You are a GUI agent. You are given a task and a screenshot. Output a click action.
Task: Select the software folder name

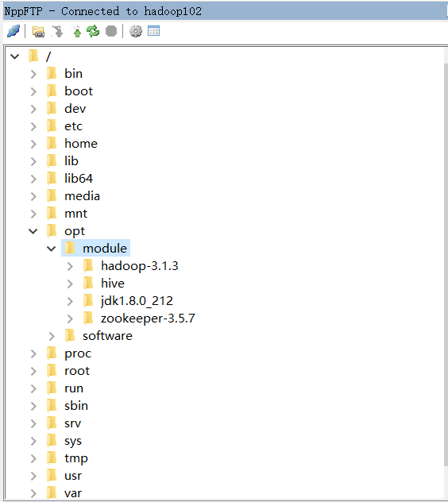point(107,336)
